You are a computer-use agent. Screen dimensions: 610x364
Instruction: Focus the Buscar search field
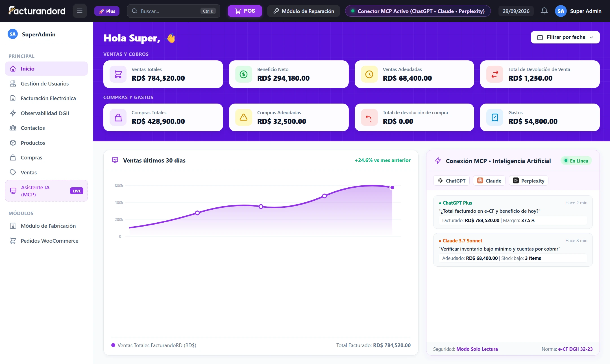pos(173,11)
